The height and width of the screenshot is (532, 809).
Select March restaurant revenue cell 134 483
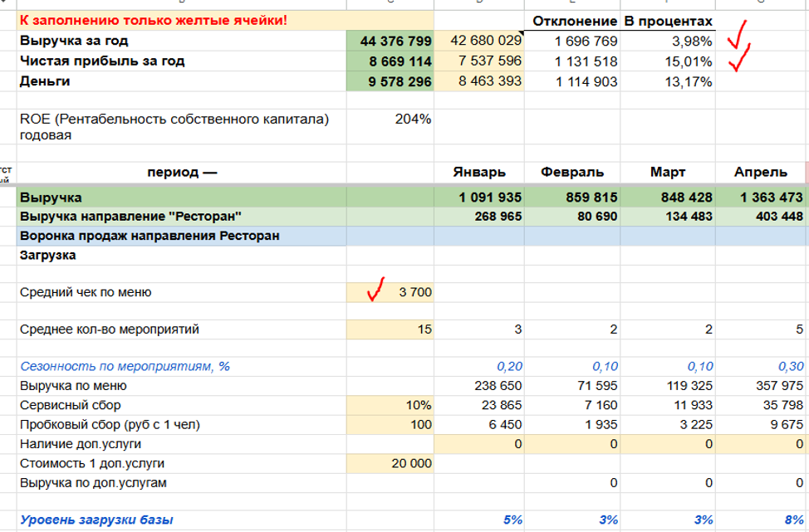[x=667, y=217]
